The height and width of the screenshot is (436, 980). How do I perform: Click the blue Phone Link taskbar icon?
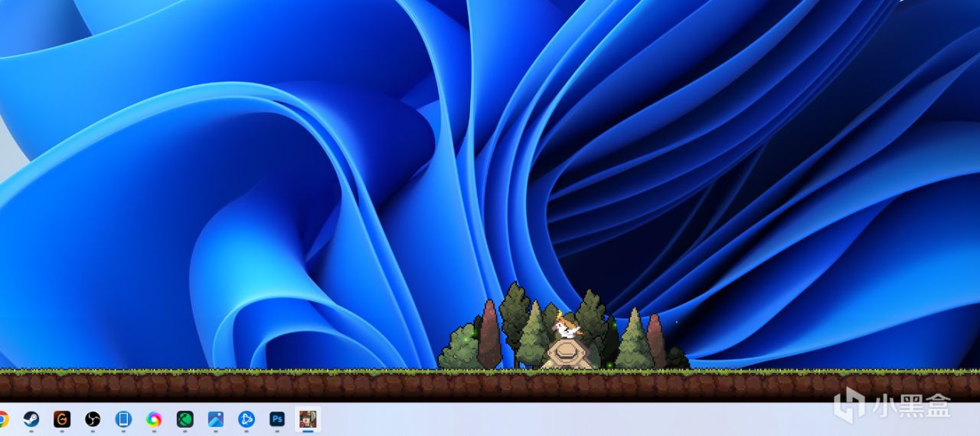click(x=123, y=419)
